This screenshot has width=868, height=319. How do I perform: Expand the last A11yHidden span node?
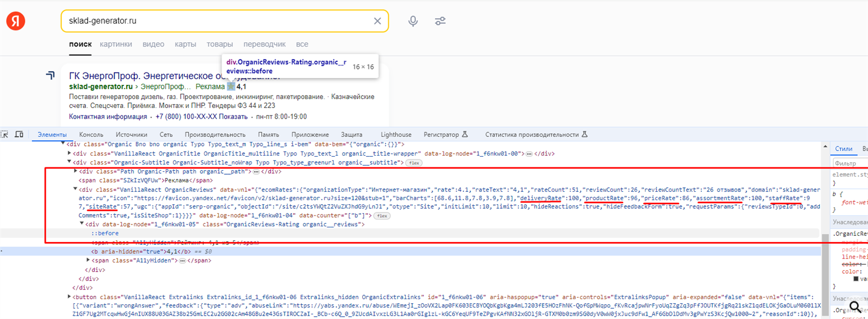coord(88,260)
